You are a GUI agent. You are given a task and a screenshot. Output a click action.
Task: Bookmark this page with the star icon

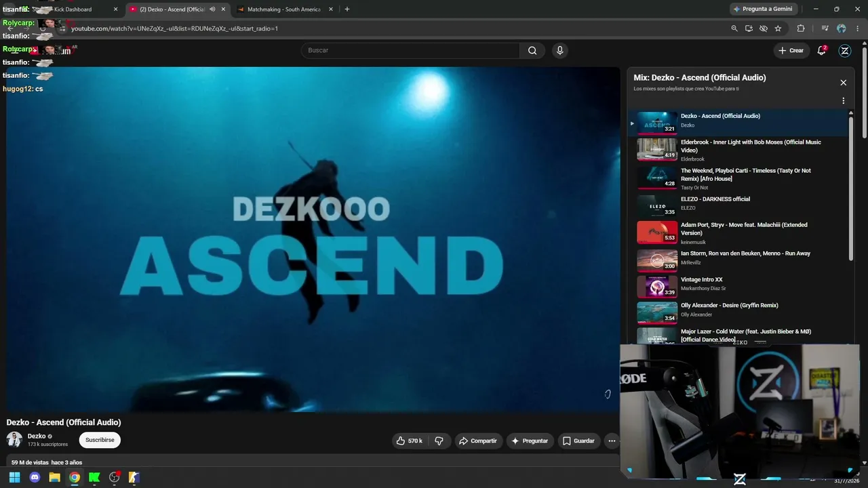pyautogui.click(x=778, y=28)
